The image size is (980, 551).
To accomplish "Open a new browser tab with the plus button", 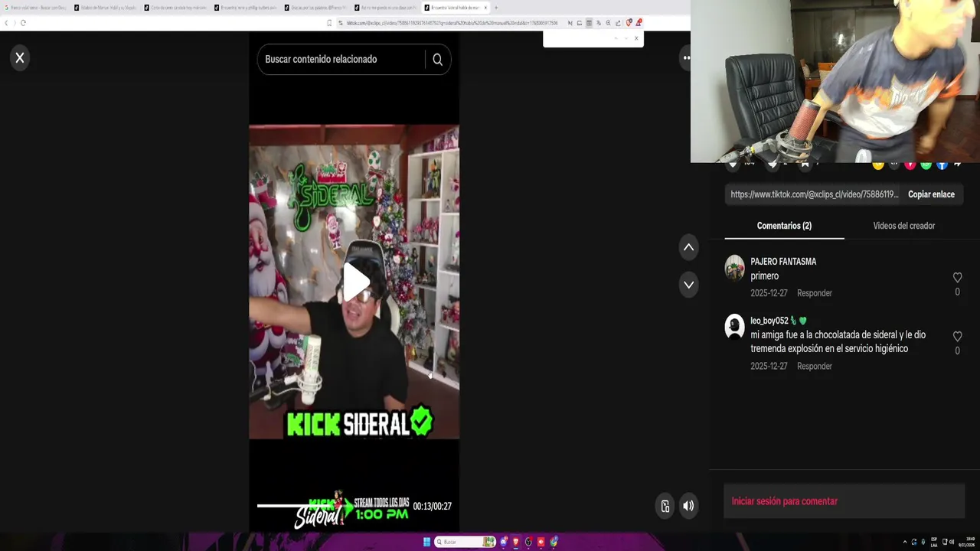I will coord(496,8).
